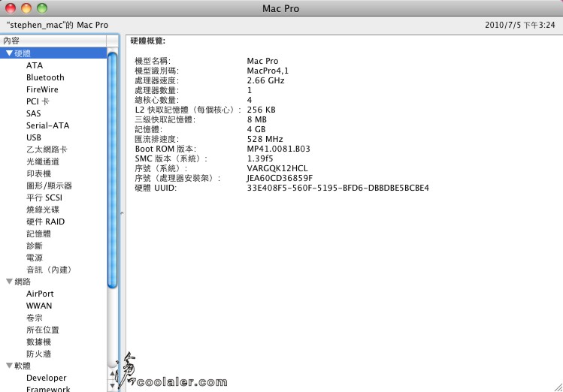This screenshot has height=392, width=563.
Task: Open the 乙太網路卡 entry
Action: (x=47, y=149)
